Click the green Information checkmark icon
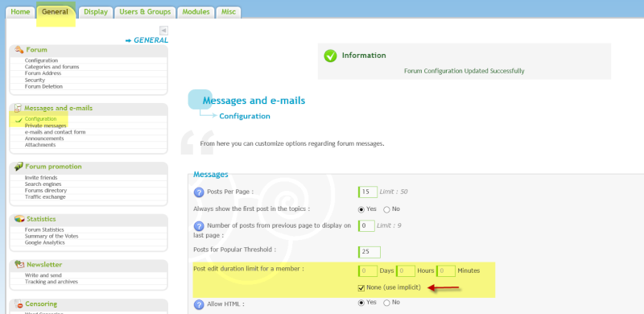This screenshot has width=644, height=314. coord(330,56)
